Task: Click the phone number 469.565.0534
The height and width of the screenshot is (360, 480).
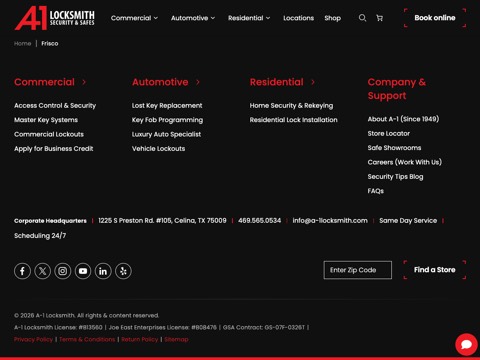Action: coord(260,221)
